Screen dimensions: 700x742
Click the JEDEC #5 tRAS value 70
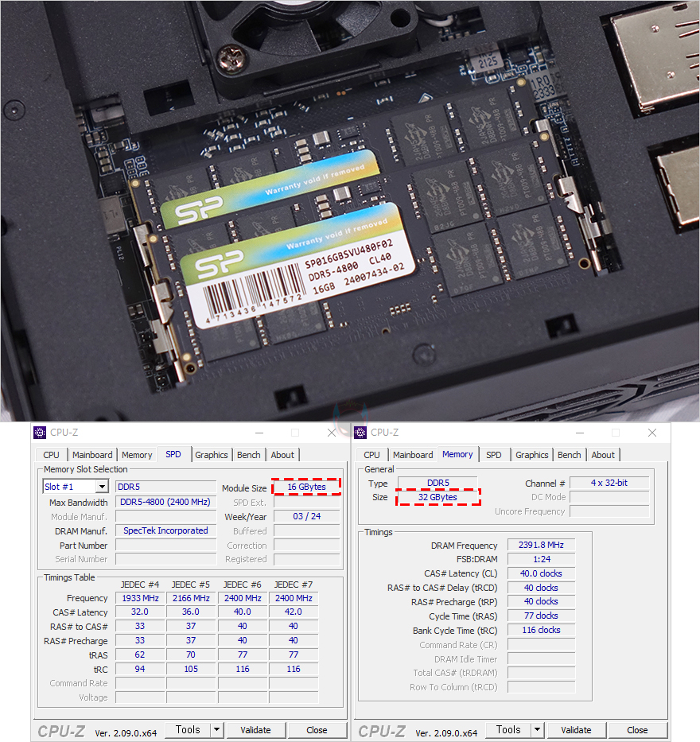[191, 655]
